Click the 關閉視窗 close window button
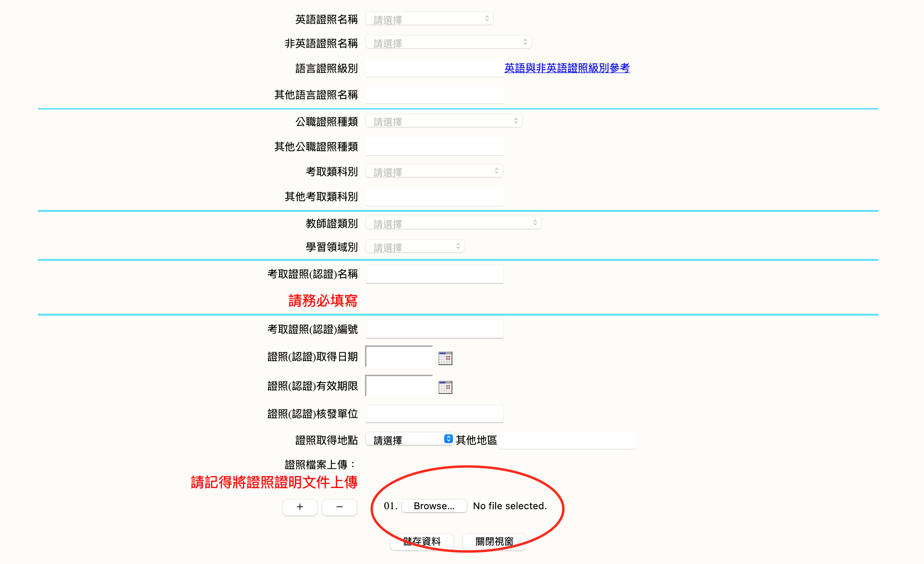Image resolution: width=924 pixels, height=564 pixels. click(x=494, y=541)
